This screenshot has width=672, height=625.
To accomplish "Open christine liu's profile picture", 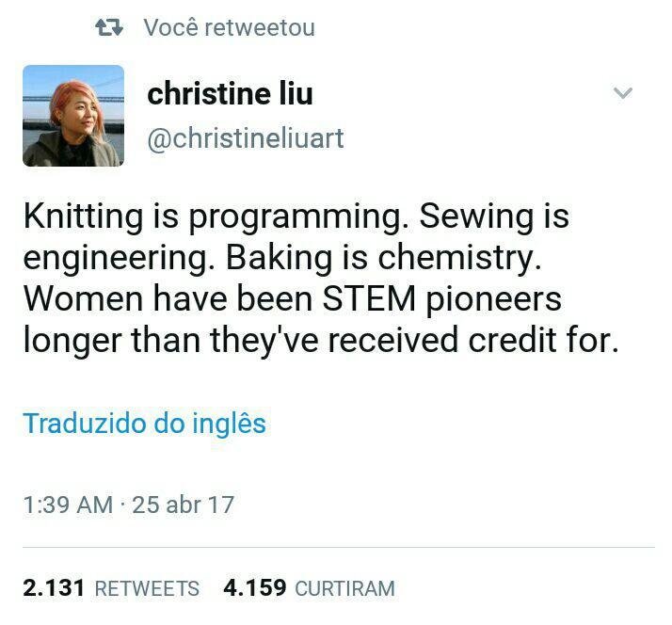I will tap(73, 116).
